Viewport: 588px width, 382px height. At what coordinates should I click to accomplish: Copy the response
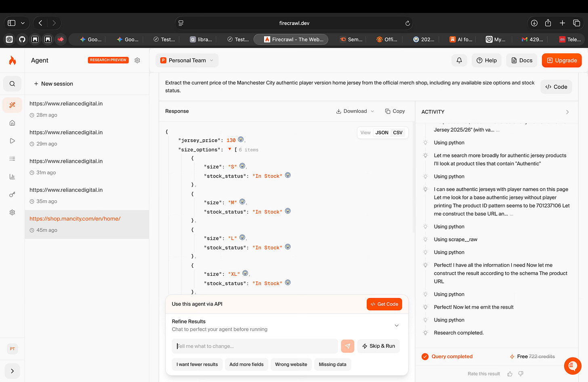[395, 111]
